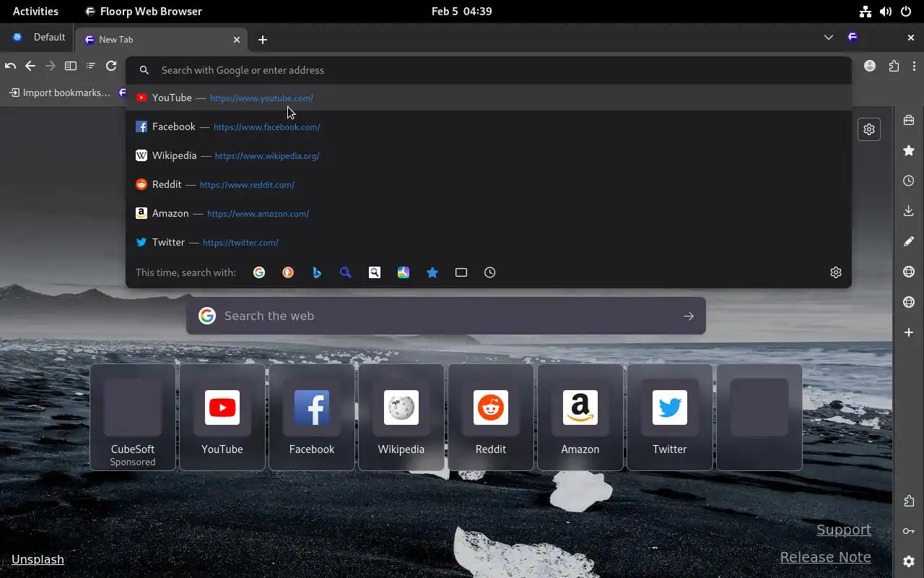
Task: Open the CubeSoft sponsored tile
Action: point(133,417)
